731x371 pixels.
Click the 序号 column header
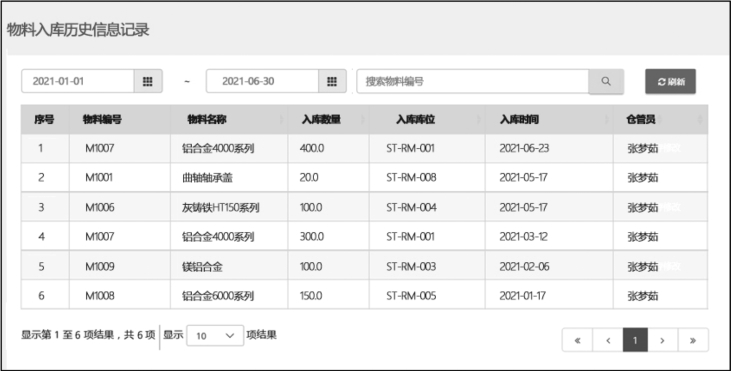point(44,119)
